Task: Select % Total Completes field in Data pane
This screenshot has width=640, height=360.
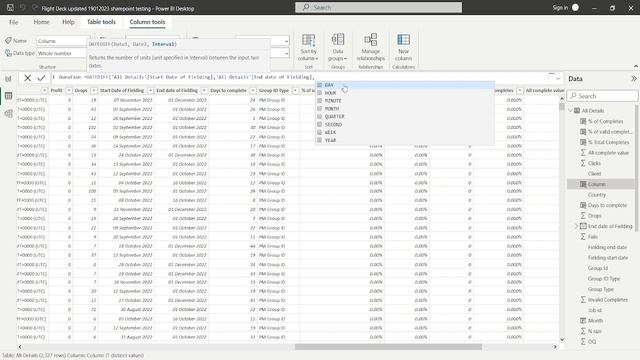Action: pos(608,142)
